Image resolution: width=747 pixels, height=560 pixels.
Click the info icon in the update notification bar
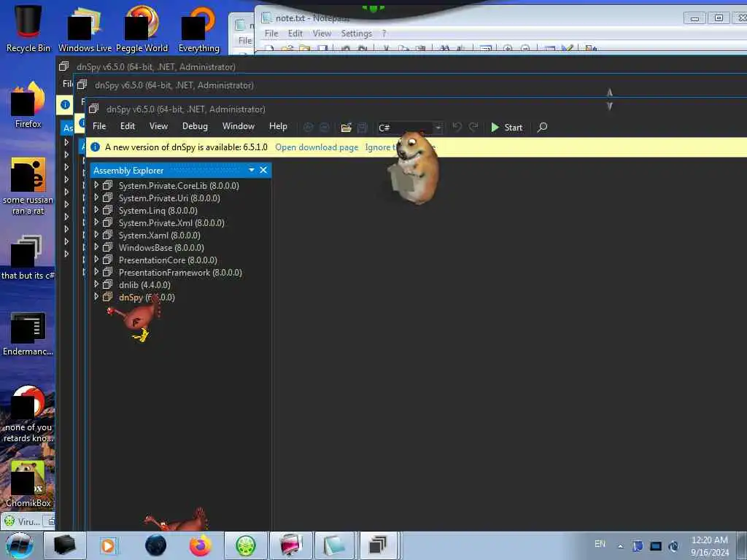tap(96, 147)
